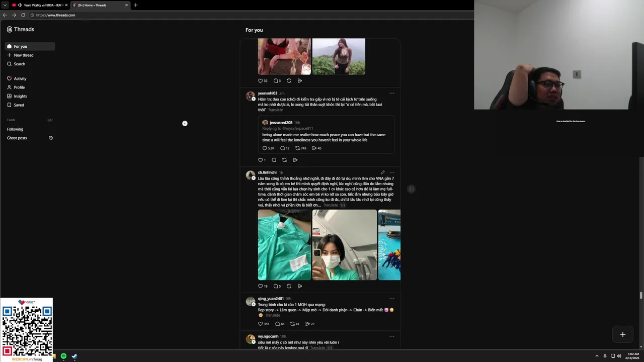Image resolution: width=644 pixels, height=362 pixels.
Task: Switch to the Following feed
Action: [x=15, y=129]
